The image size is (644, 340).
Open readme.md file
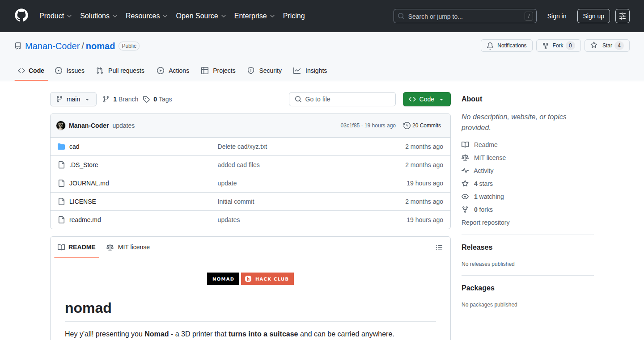coord(85,220)
